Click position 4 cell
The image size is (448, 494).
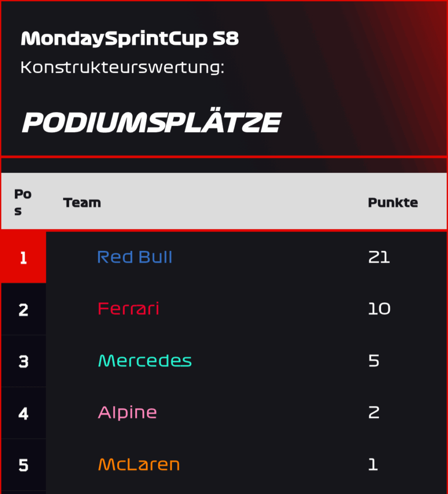(x=24, y=413)
